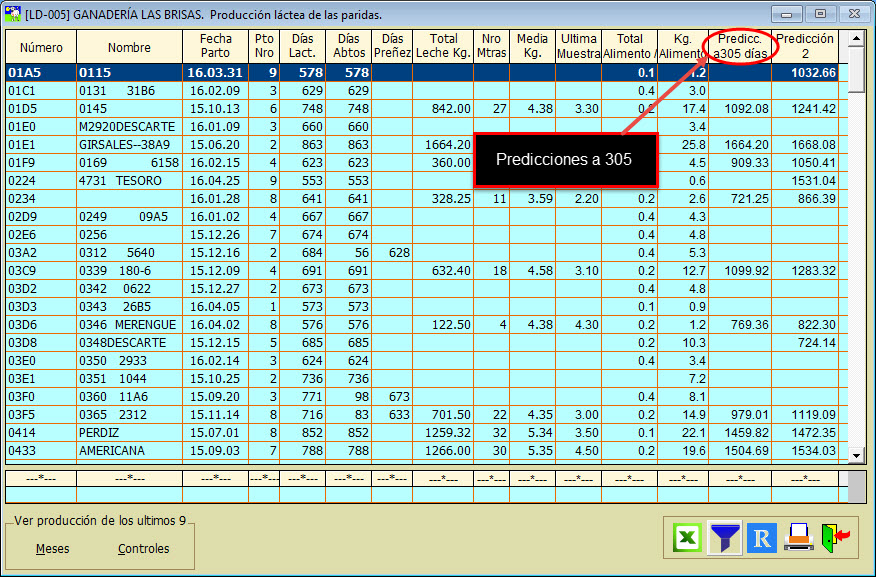Screen dimensions: 876x577
Task: Click the Fecha Parto column header
Action: [215, 46]
